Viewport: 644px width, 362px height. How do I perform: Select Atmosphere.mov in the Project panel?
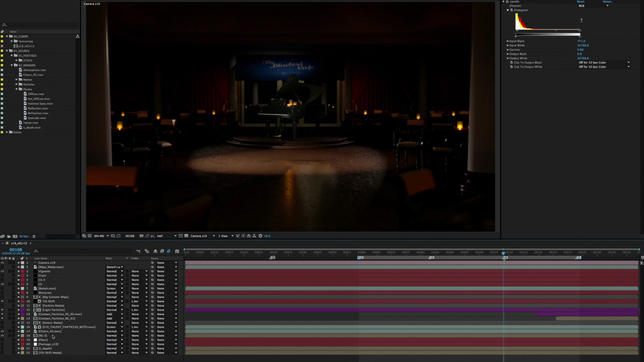[x=35, y=70]
